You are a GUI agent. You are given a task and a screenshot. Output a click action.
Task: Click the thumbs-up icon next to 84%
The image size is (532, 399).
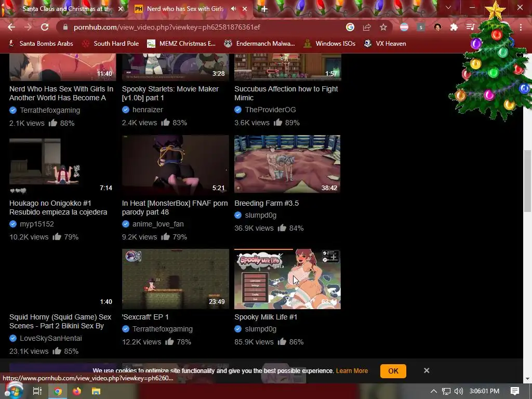pyautogui.click(x=282, y=228)
